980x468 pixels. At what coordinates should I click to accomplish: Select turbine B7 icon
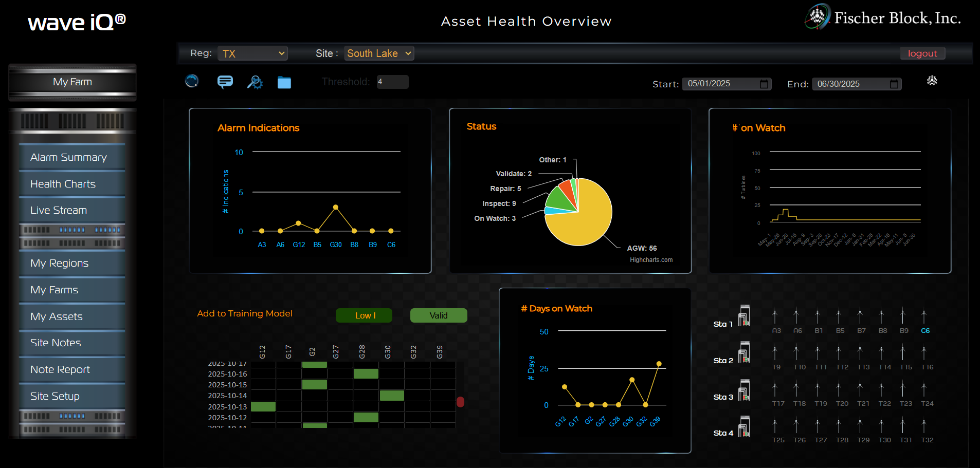pyautogui.click(x=860, y=316)
